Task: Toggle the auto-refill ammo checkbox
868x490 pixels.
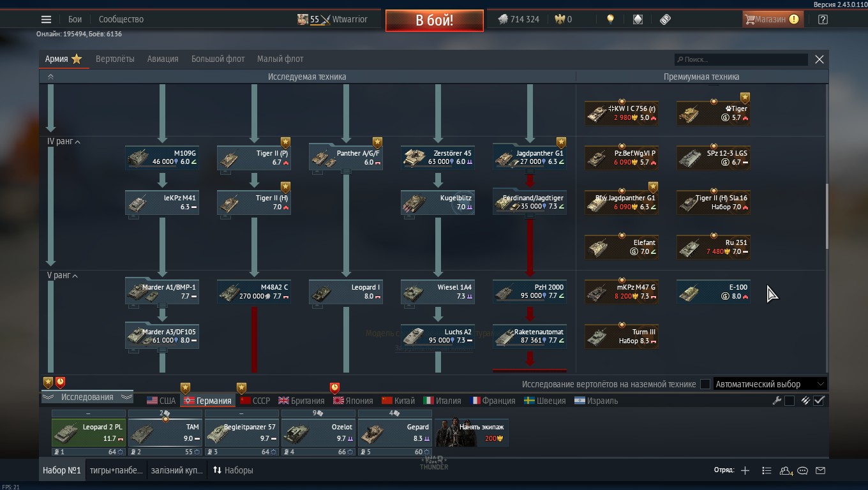Action: pos(819,401)
